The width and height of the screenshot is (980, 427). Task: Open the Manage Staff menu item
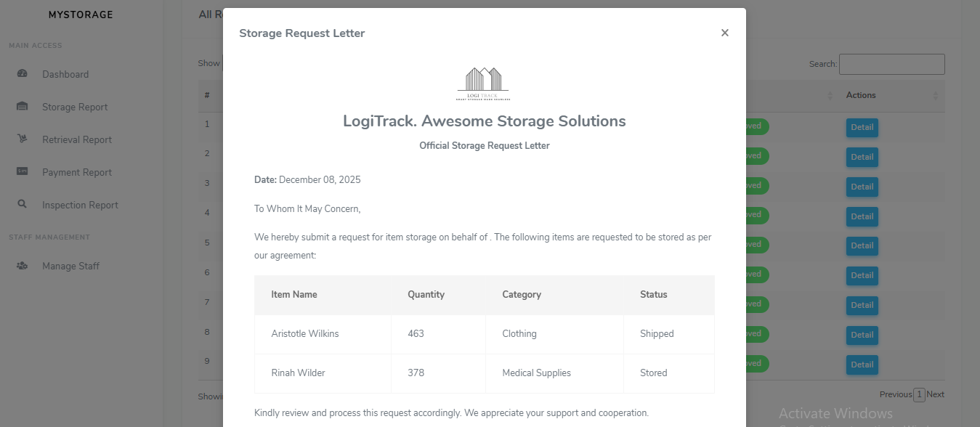70,266
